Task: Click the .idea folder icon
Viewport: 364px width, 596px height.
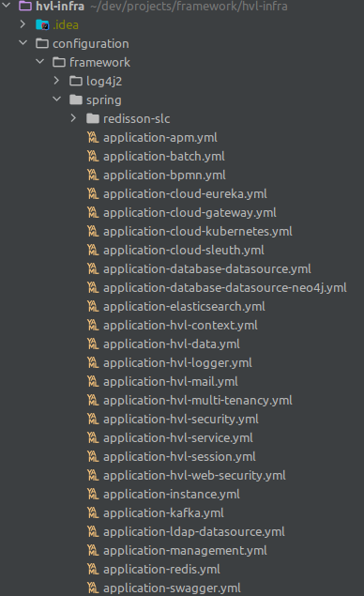Action: (42, 25)
